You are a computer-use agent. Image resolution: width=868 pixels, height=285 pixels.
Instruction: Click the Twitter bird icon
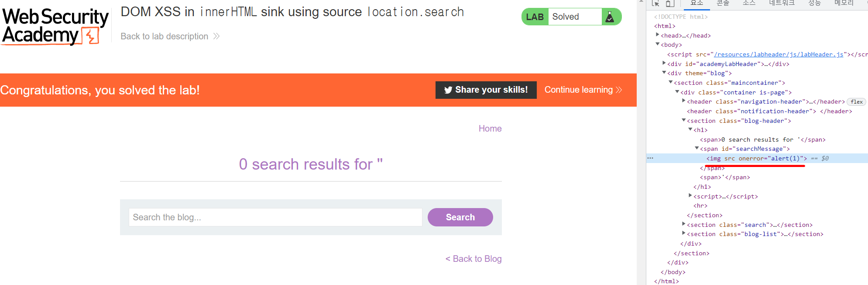448,90
